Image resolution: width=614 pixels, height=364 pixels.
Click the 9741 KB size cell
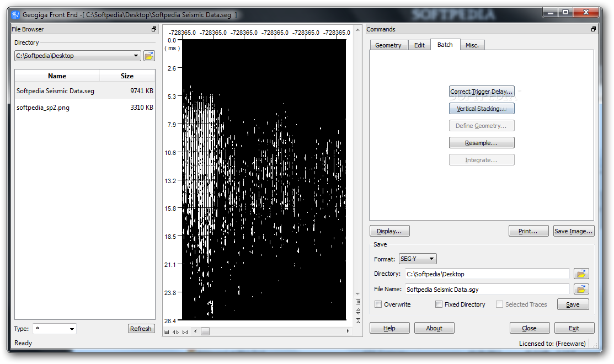click(142, 91)
